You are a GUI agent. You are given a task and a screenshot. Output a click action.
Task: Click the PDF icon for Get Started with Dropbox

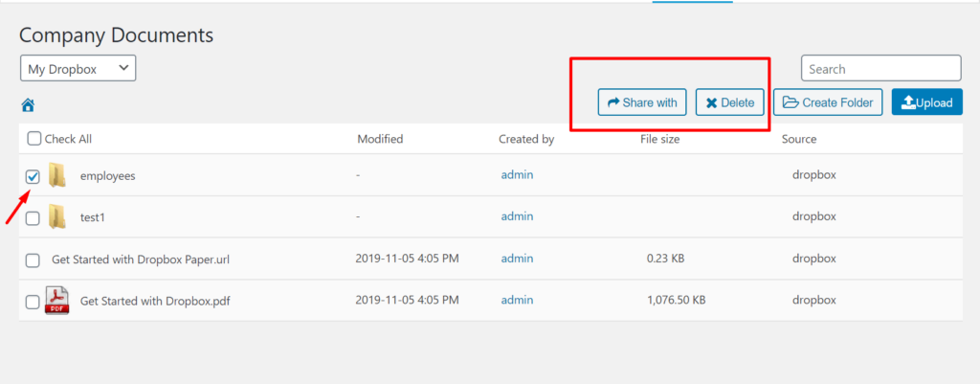(56, 300)
